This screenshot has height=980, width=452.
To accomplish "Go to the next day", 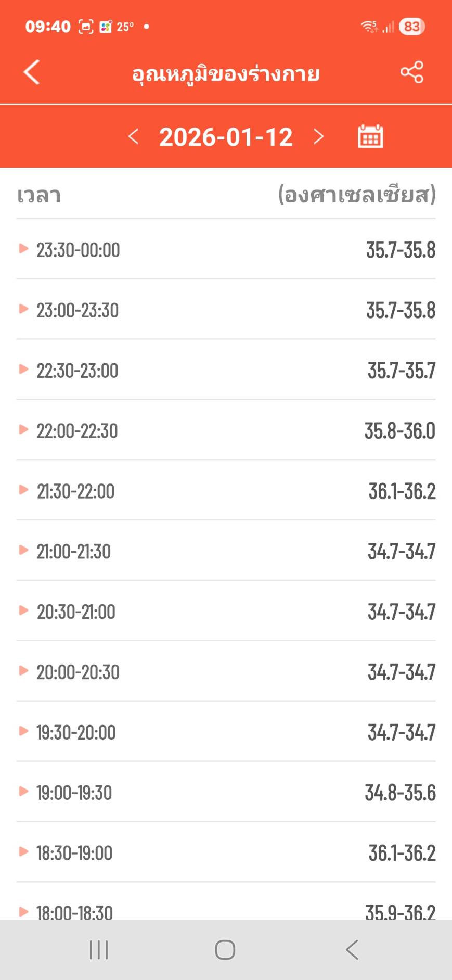I will 318,137.
